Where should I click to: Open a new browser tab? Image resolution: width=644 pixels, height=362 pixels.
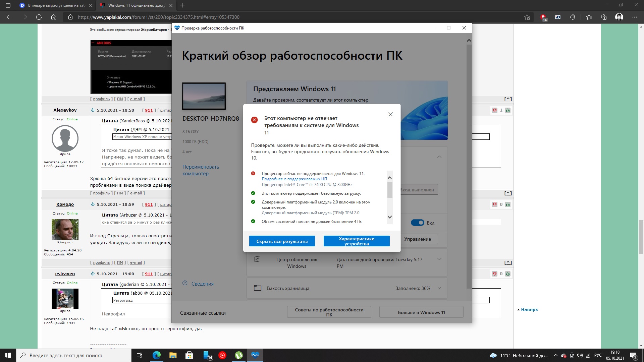pos(182,5)
